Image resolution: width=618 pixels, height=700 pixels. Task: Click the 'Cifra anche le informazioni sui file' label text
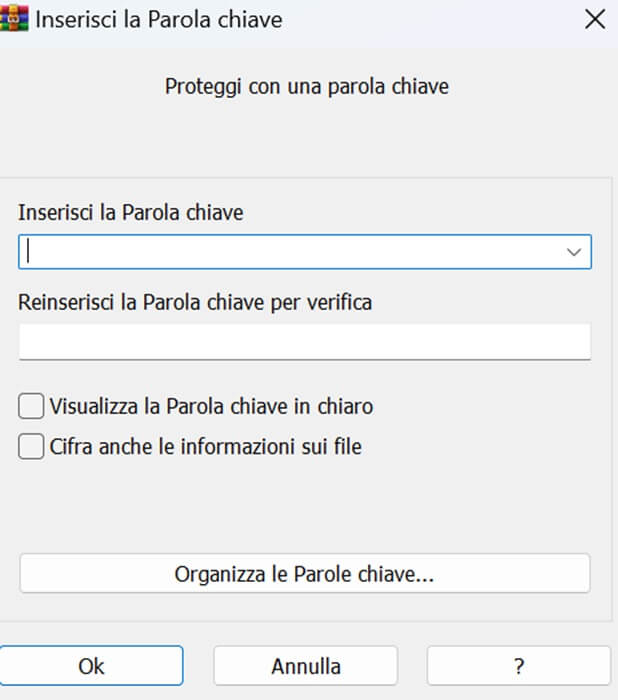[205, 447]
